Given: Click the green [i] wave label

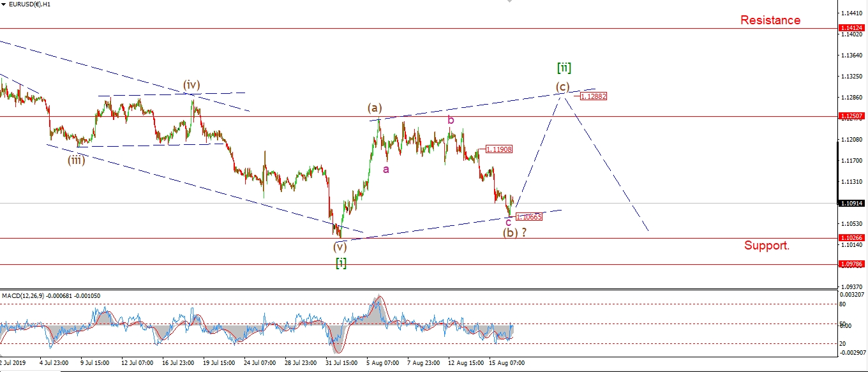Looking at the screenshot, I should click(341, 263).
